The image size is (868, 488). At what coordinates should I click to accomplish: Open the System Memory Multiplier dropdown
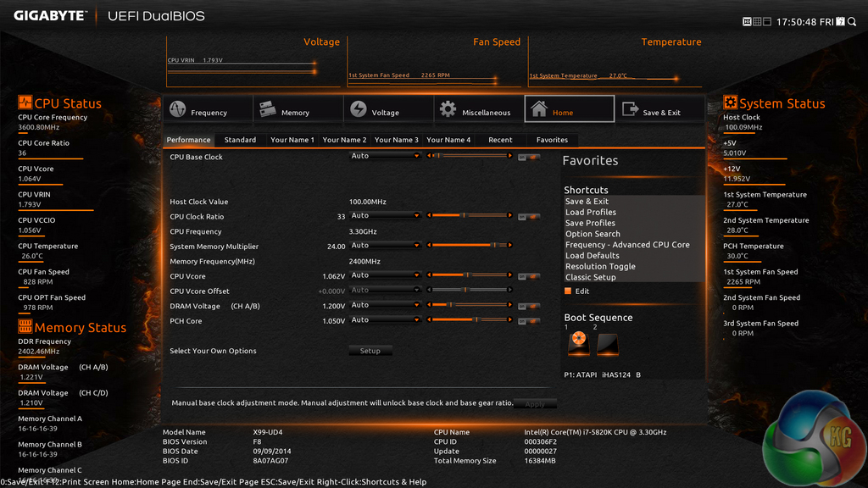pyautogui.click(x=386, y=246)
